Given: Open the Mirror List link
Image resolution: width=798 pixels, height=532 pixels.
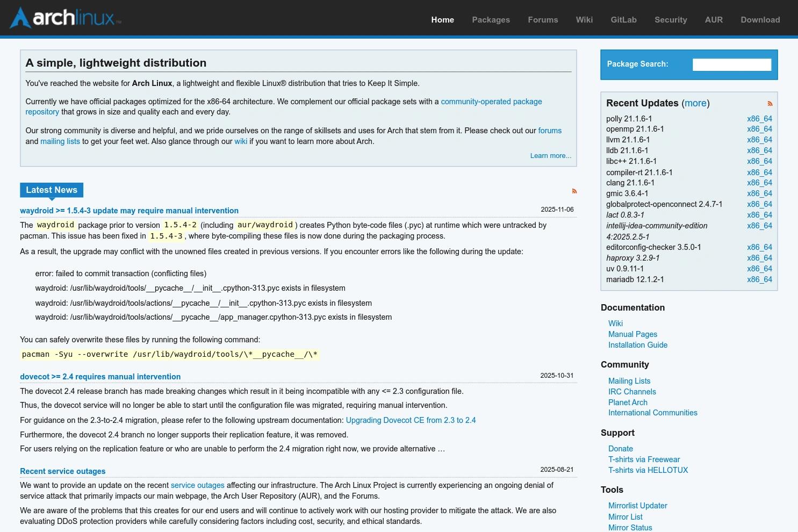Looking at the screenshot, I should point(626,517).
